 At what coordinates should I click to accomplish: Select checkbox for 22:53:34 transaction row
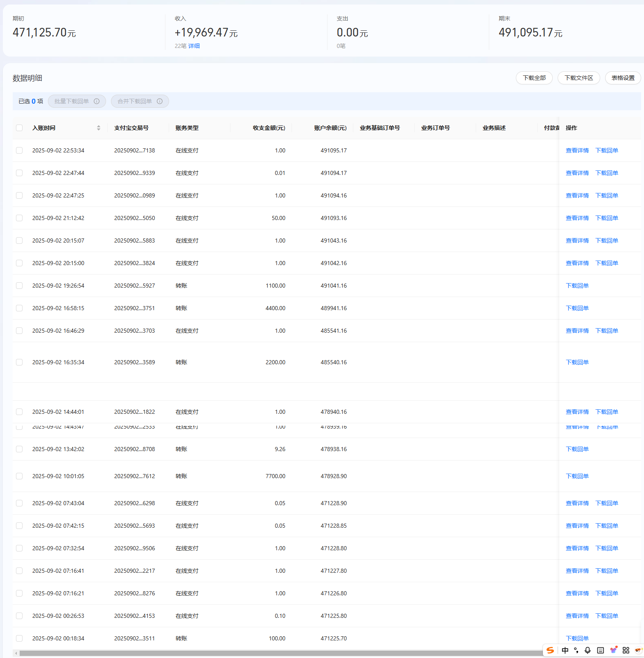19,150
